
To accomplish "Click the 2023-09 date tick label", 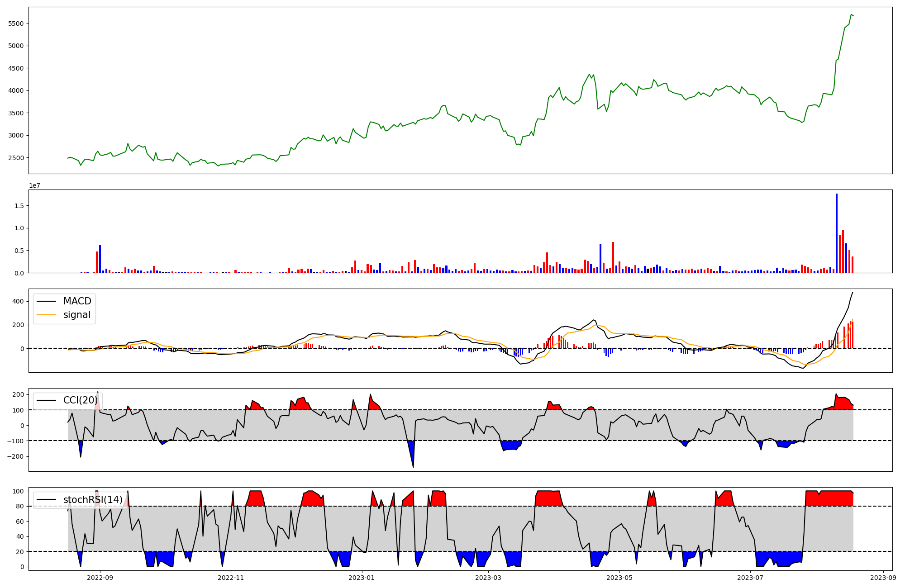I will pyautogui.click(x=883, y=577).
